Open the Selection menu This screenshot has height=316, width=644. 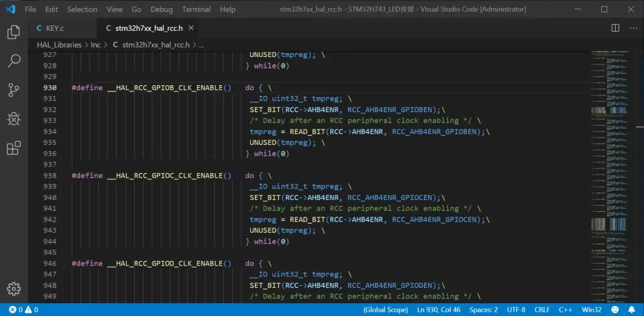(x=82, y=9)
